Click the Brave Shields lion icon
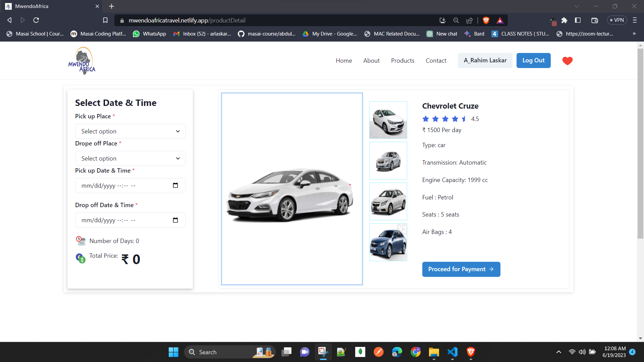The height and width of the screenshot is (362, 644). 486,20
